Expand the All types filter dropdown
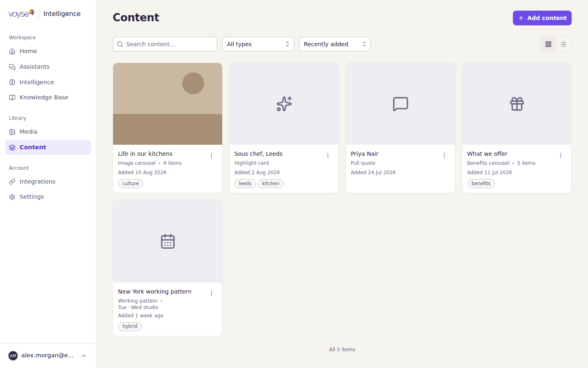 pyautogui.click(x=258, y=44)
